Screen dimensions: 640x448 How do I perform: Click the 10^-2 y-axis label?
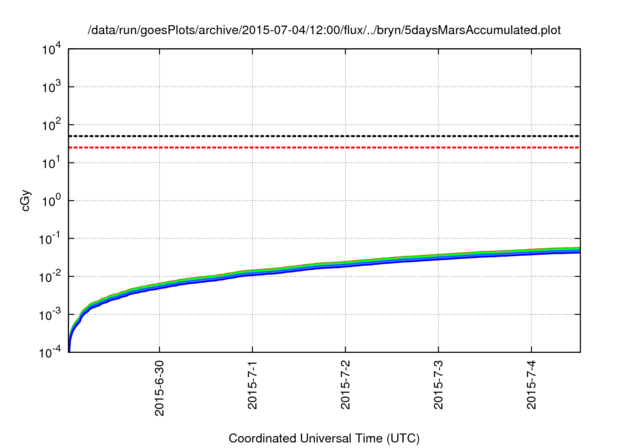pyautogui.click(x=49, y=277)
